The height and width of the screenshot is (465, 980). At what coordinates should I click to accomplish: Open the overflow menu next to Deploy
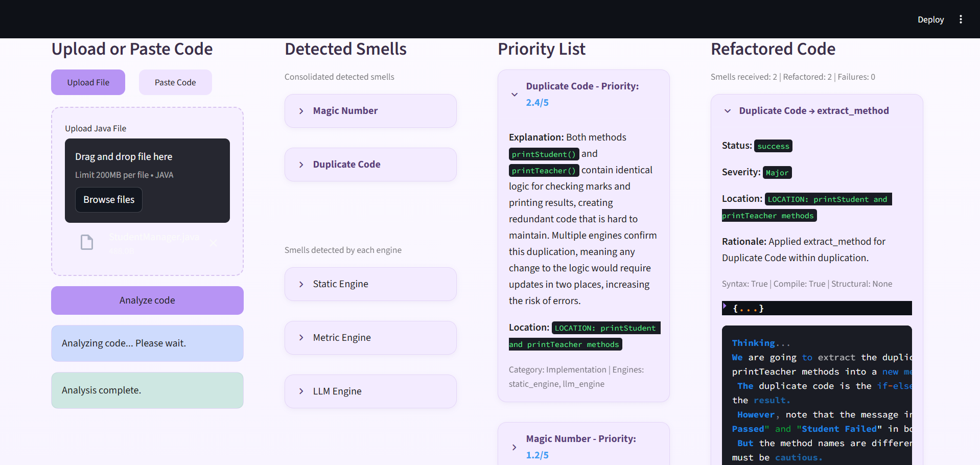point(961,19)
